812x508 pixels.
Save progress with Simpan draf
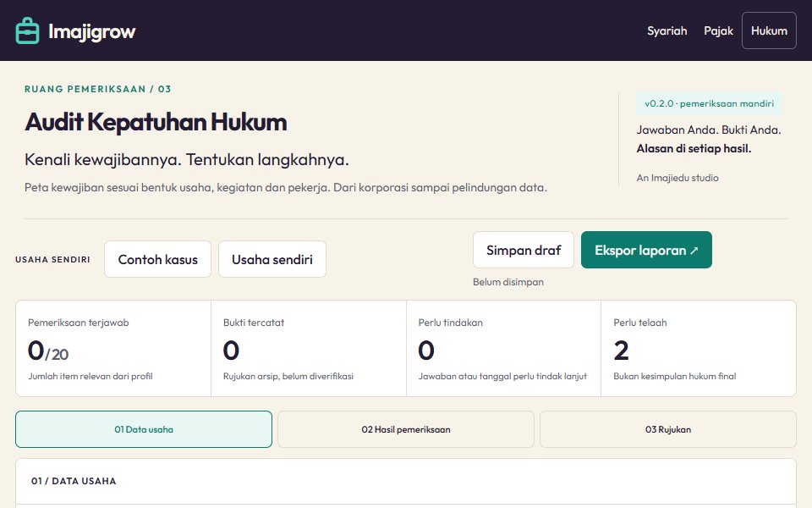tap(523, 250)
